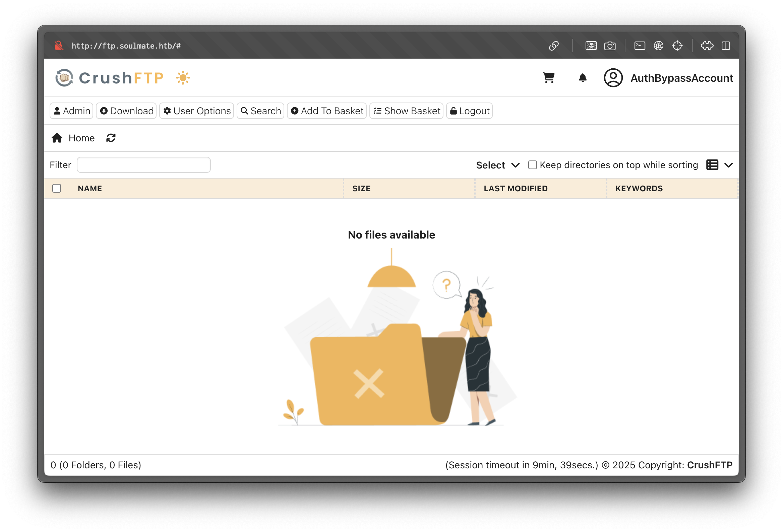Open the notifications bell
This screenshot has width=783, height=532.
tap(583, 78)
